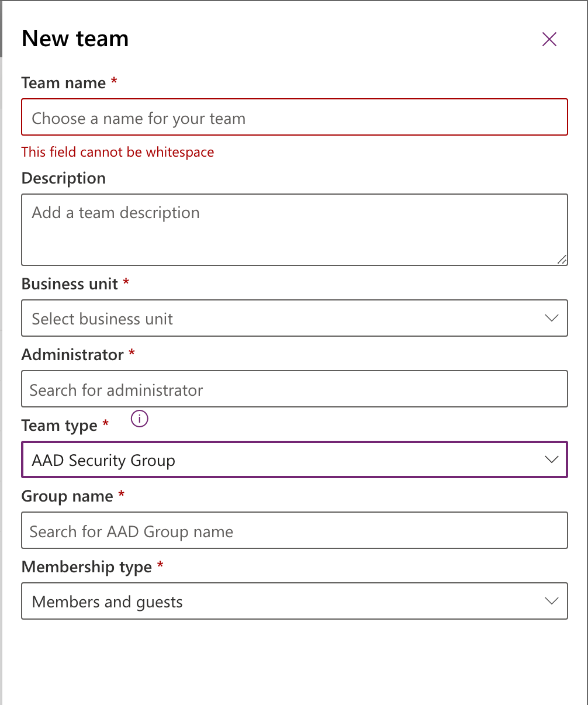Image resolution: width=588 pixels, height=705 pixels.
Task: Open the Members and guests dropdown
Action: coord(295,601)
